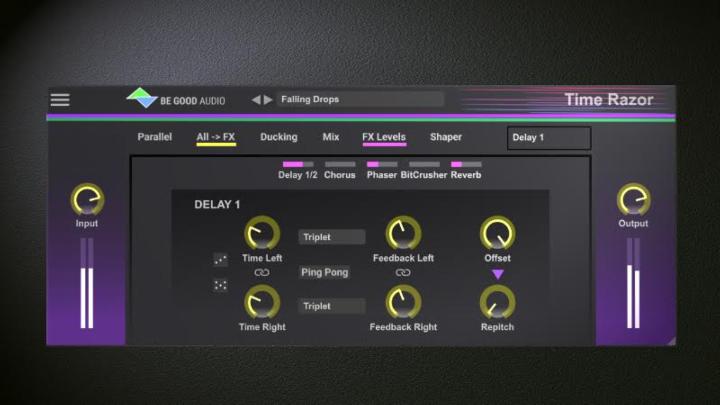Screen dimensions: 720x405
Task: Click the input level meter
Action: tap(87, 283)
